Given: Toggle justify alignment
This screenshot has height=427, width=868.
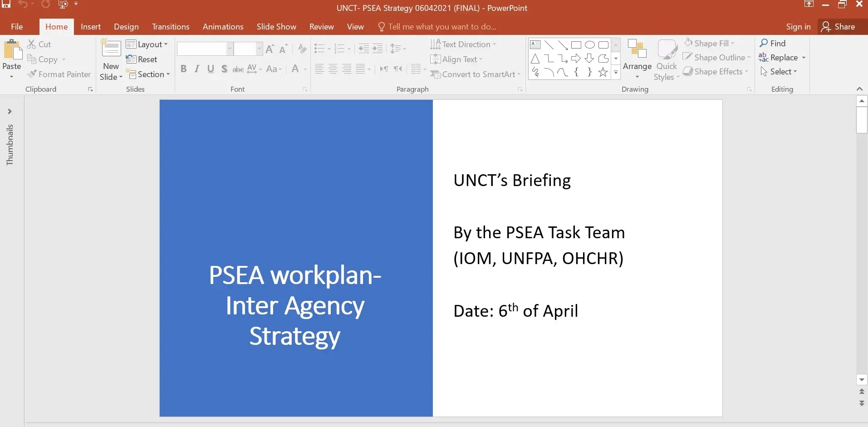Looking at the screenshot, I should 361,69.
